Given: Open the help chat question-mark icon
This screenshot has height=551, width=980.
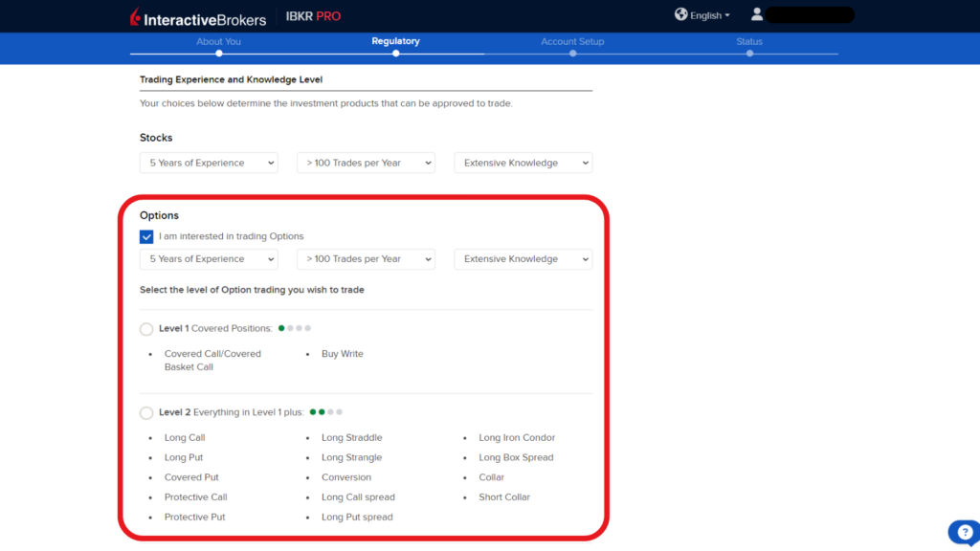Looking at the screenshot, I should coord(965,532).
